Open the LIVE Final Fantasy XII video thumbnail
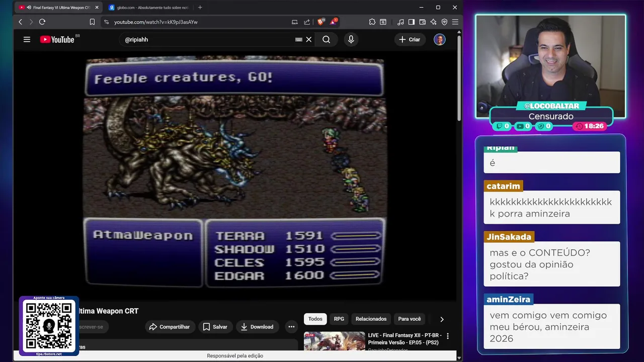Screen dimensions: 644x362 (x=334, y=341)
